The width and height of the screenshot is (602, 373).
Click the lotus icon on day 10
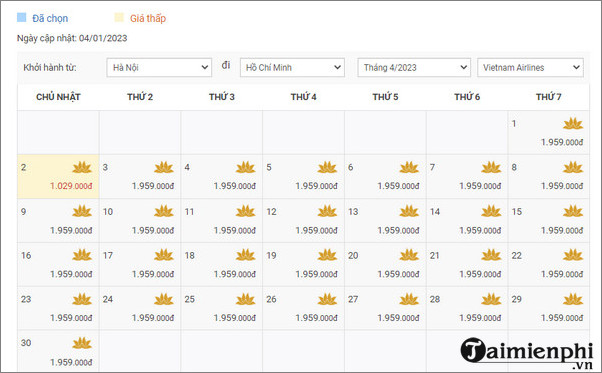164,211
